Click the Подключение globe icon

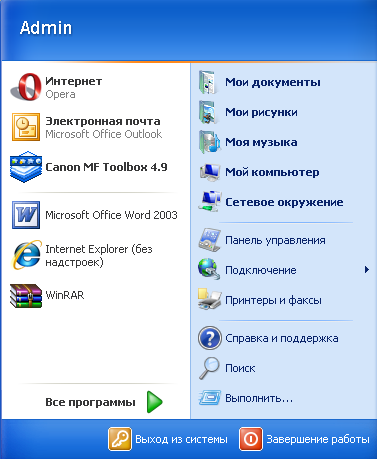[x=209, y=269]
